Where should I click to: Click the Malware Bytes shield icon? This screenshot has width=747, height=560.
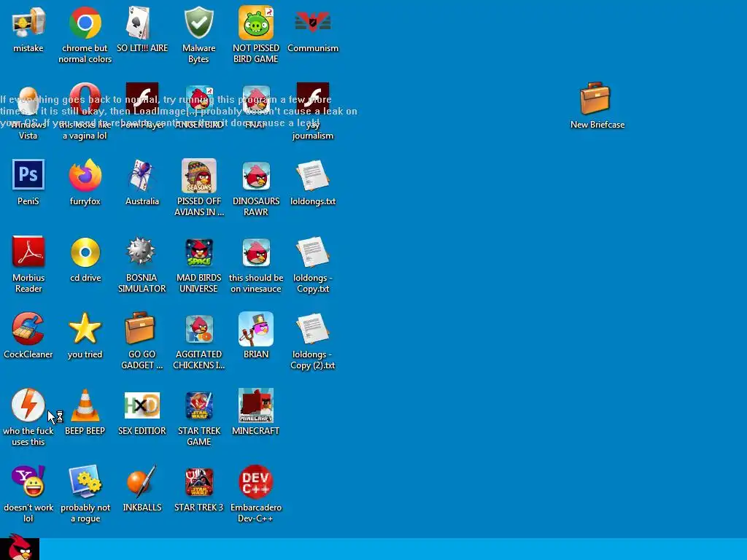[198, 23]
